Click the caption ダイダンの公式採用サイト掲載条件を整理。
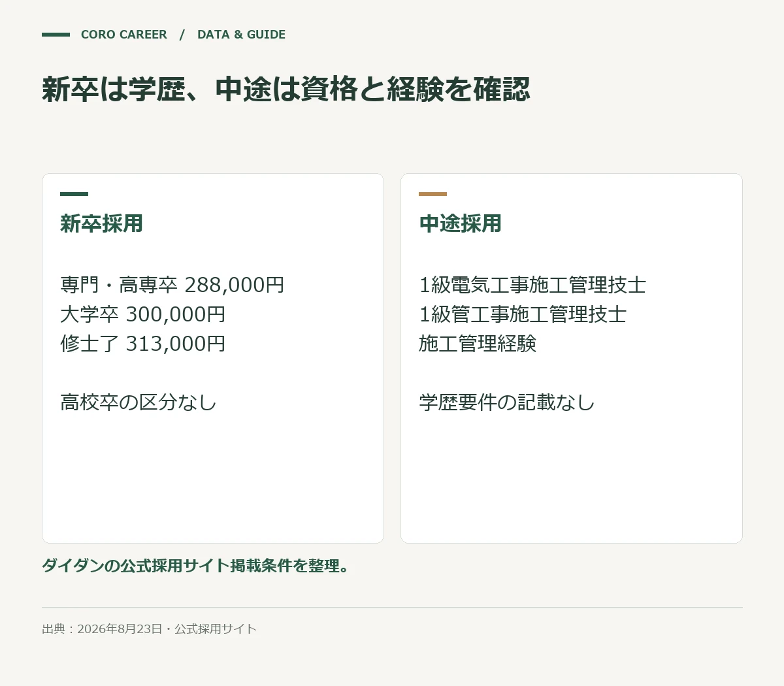The width and height of the screenshot is (784, 686). click(x=196, y=566)
